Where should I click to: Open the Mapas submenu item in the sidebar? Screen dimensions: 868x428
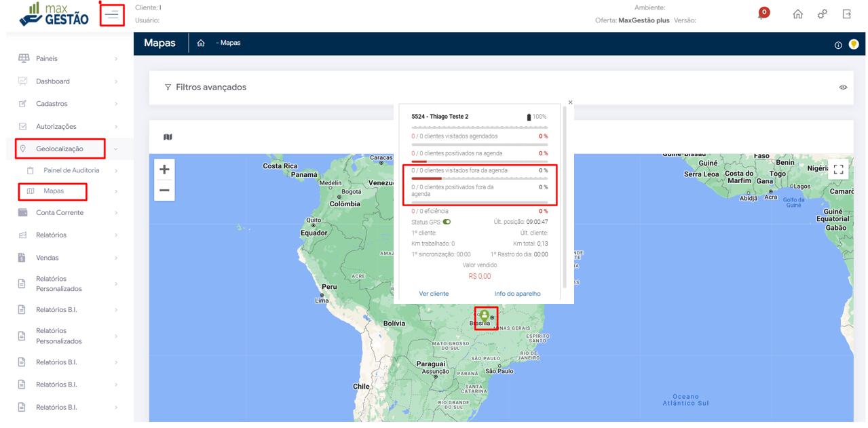click(x=54, y=191)
